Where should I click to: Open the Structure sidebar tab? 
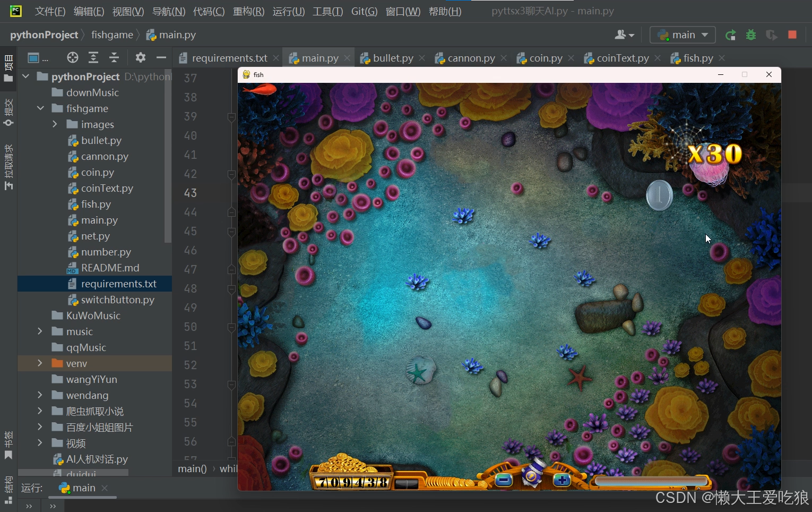coord(8,490)
